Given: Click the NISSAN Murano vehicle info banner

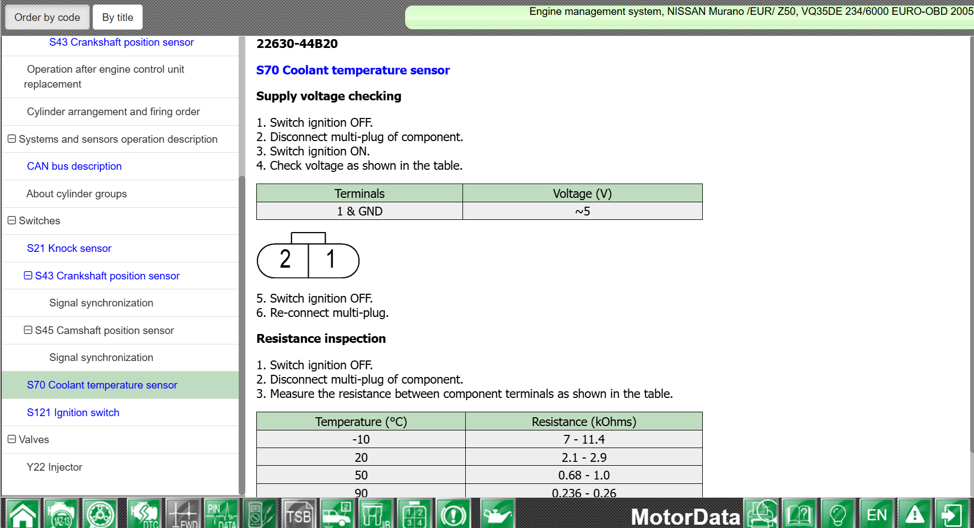Looking at the screenshot, I should [x=690, y=17].
